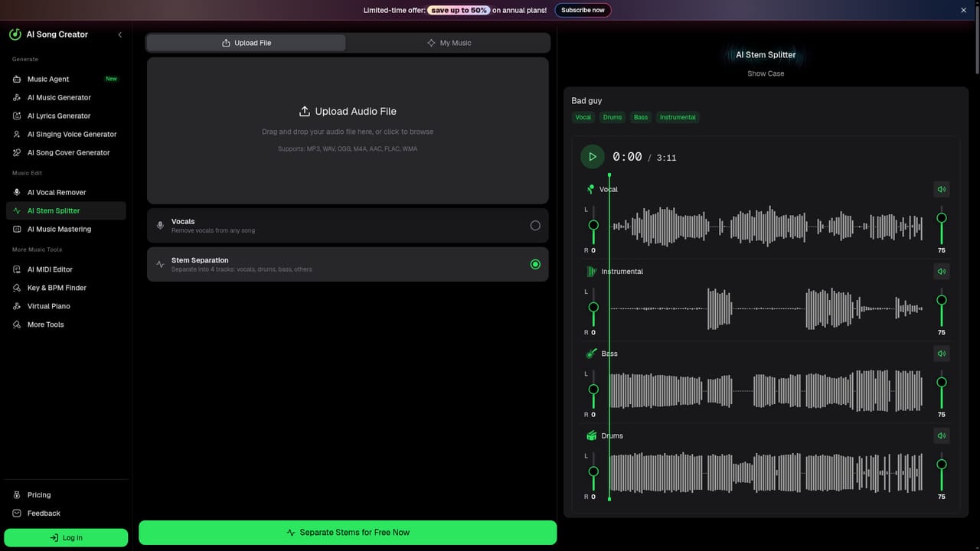Click the Upload Audio File drop area
The height and width of the screenshot is (551, 980).
pyautogui.click(x=348, y=130)
